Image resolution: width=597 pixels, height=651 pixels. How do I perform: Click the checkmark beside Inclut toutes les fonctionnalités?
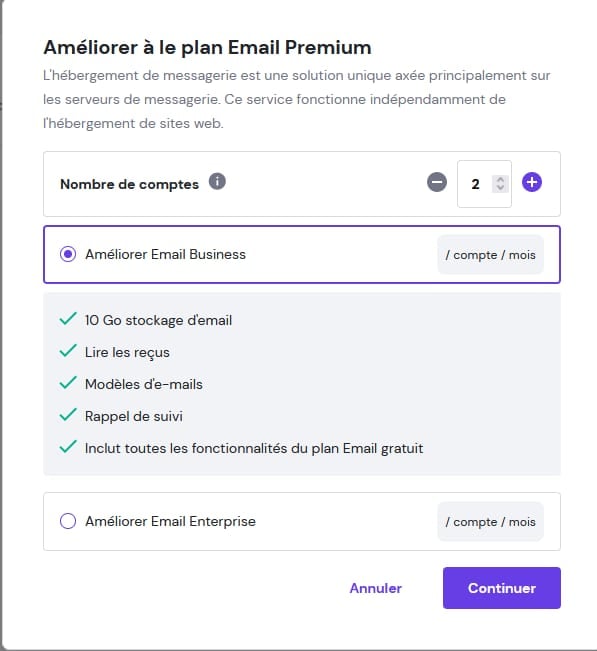pyautogui.click(x=68, y=447)
